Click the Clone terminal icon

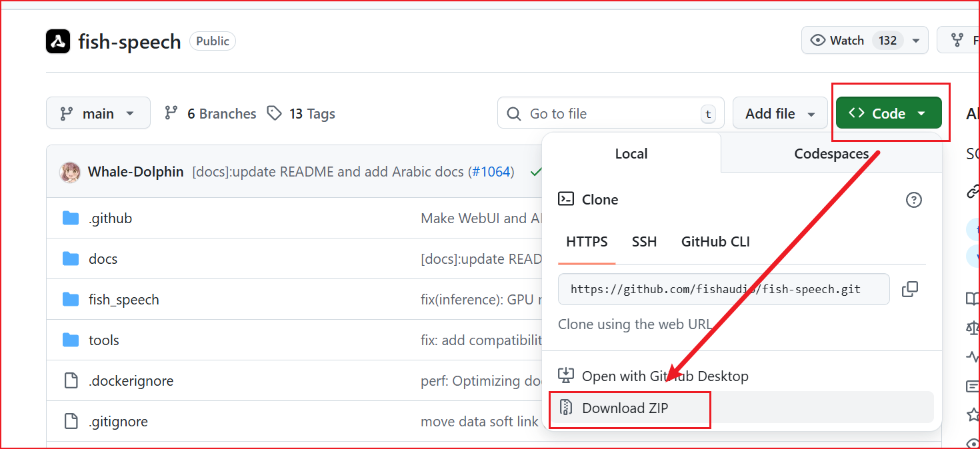[566, 199]
